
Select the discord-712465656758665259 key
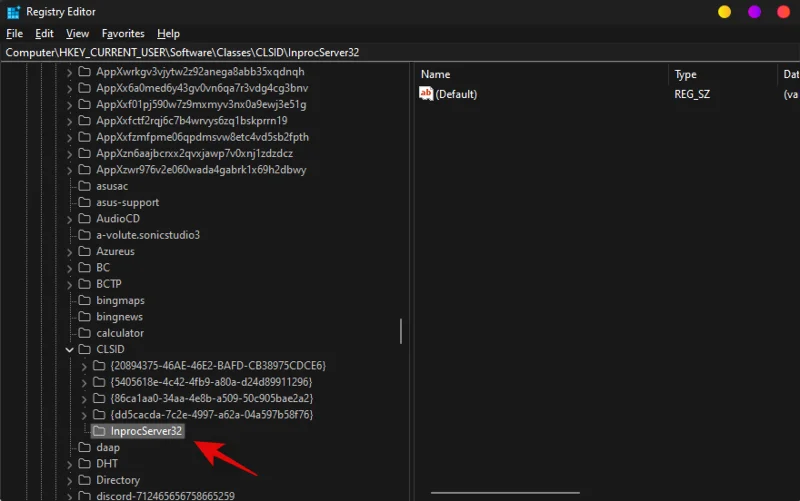pyautogui.click(x=165, y=495)
